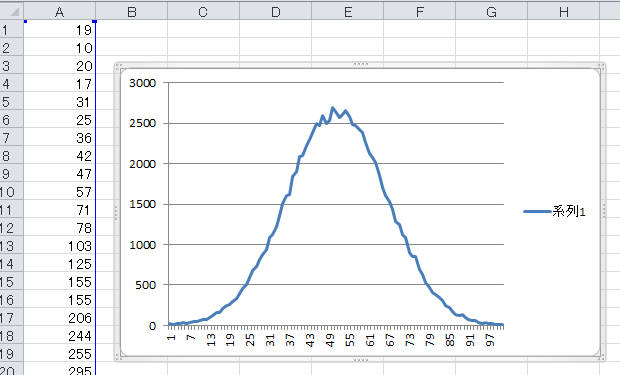Select row 1 header
Image resolution: width=620 pixels, height=375 pixels.
pyautogui.click(x=11, y=29)
